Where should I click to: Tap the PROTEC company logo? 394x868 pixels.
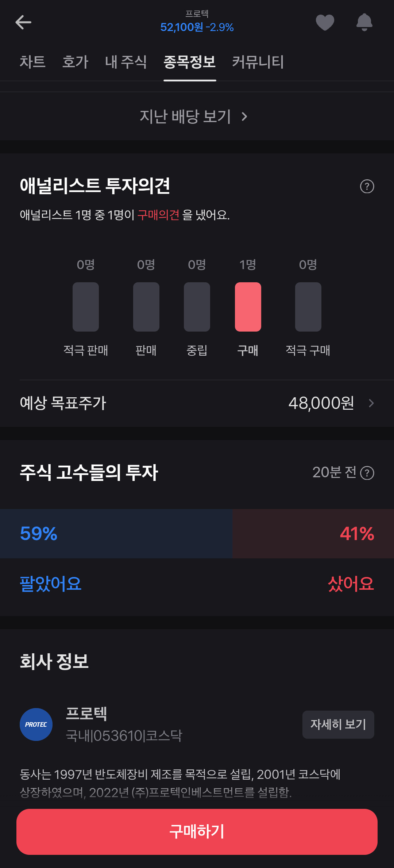pos(36,724)
